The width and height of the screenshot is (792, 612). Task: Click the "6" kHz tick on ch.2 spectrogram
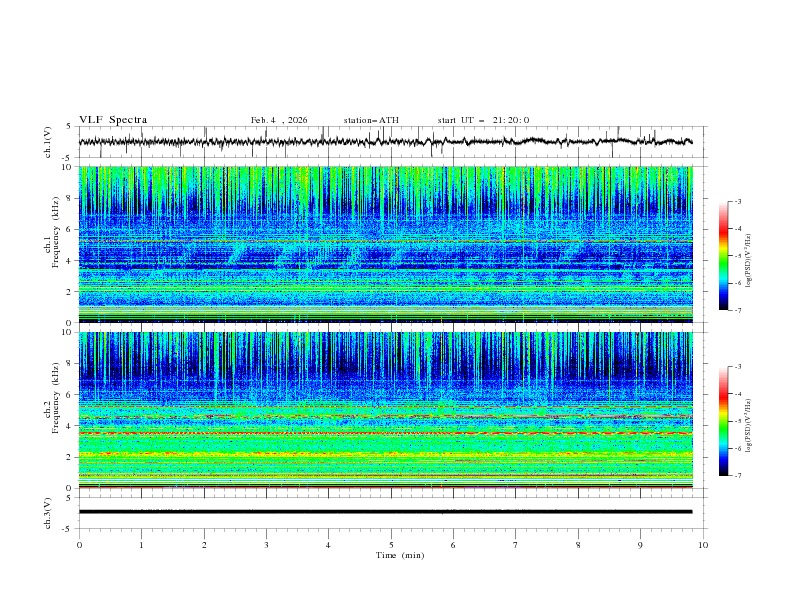pyautogui.click(x=70, y=395)
